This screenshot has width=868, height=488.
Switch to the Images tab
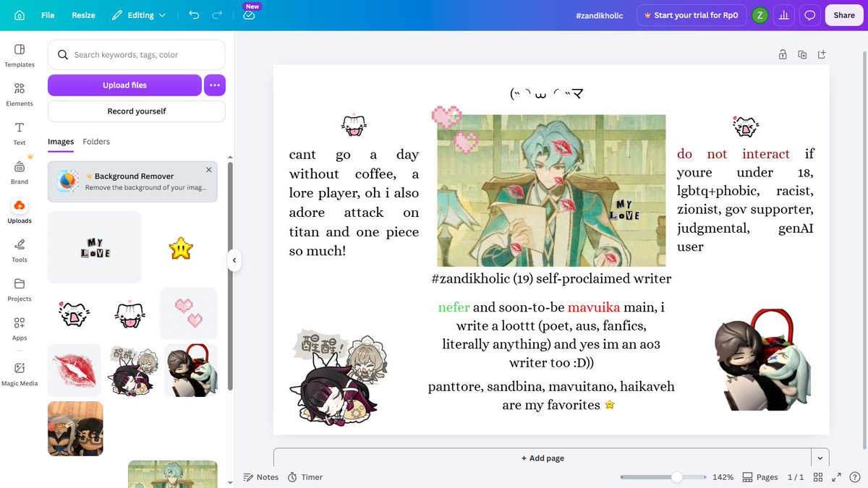point(61,142)
